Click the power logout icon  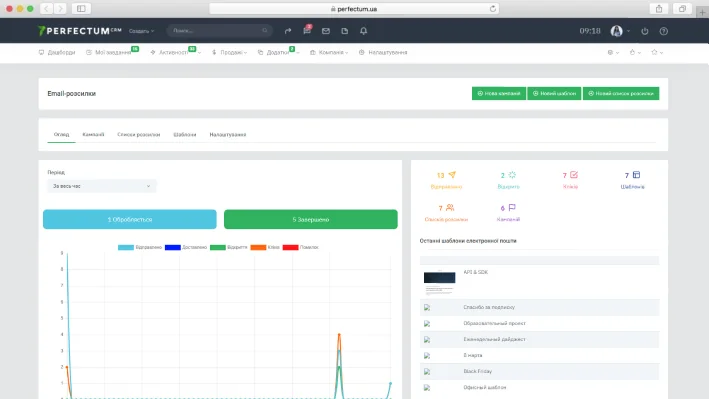tap(645, 31)
